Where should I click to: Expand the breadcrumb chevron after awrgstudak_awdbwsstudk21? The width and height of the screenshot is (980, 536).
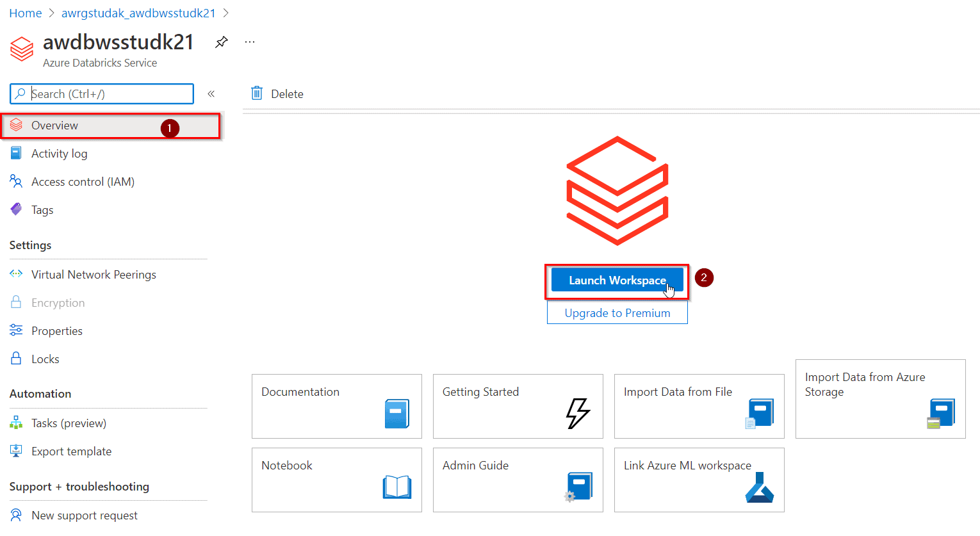pos(225,12)
